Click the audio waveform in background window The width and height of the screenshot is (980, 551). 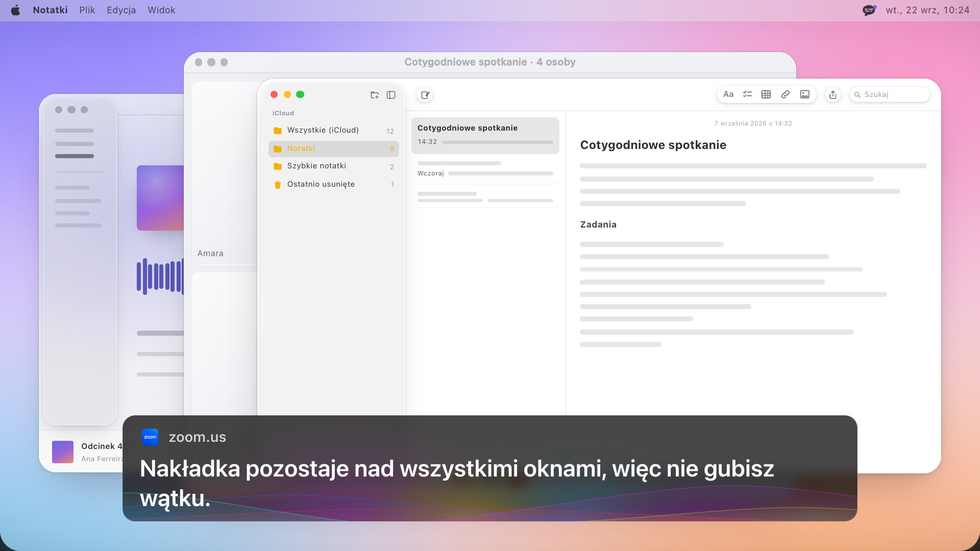[160, 277]
